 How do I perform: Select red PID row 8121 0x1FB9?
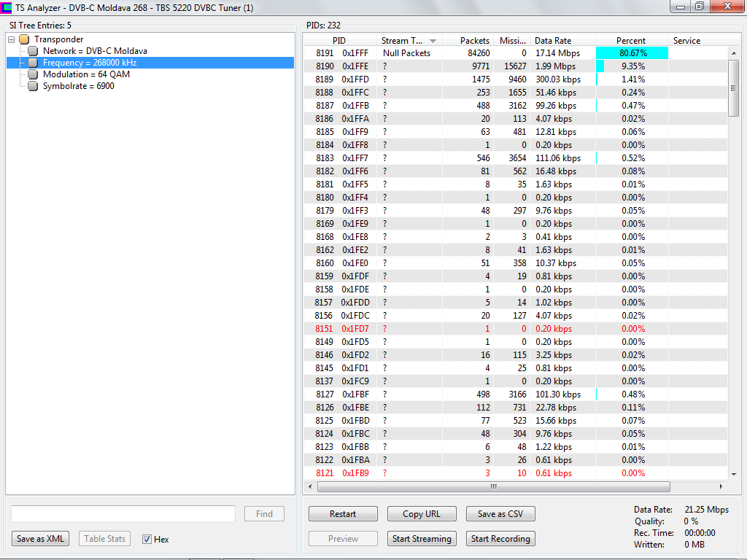pos(516,472)
